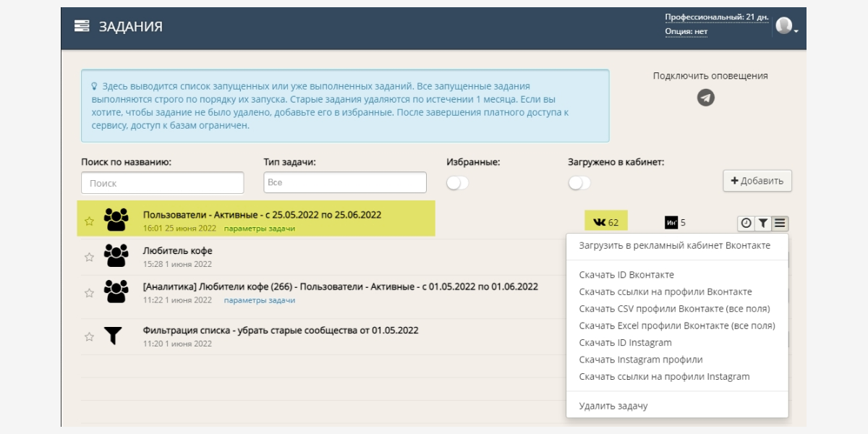Image resolution: width=868 pixels, height=434 pixels.
Task: Open the hamburger menu icon beside ЗАДАНИЯ
Action: coord(82,26)
